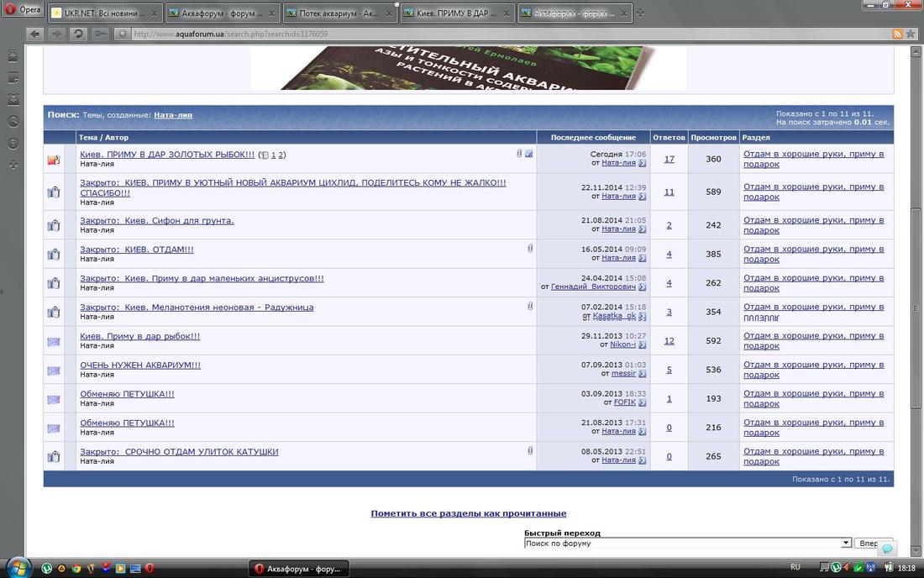
Task: Click hot thread icon beside ЗОЛОТЫХ РЫБОК topic
Action: (54, 160)
